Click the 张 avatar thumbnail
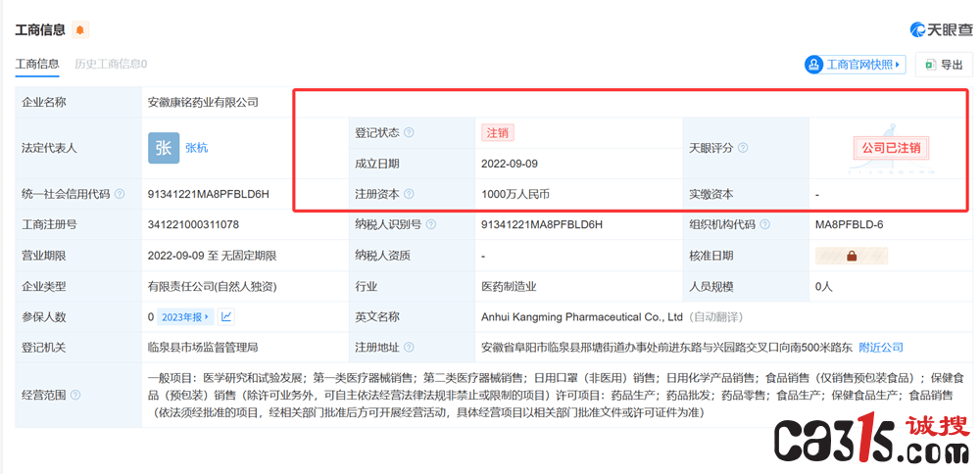 tap(163, 148)
